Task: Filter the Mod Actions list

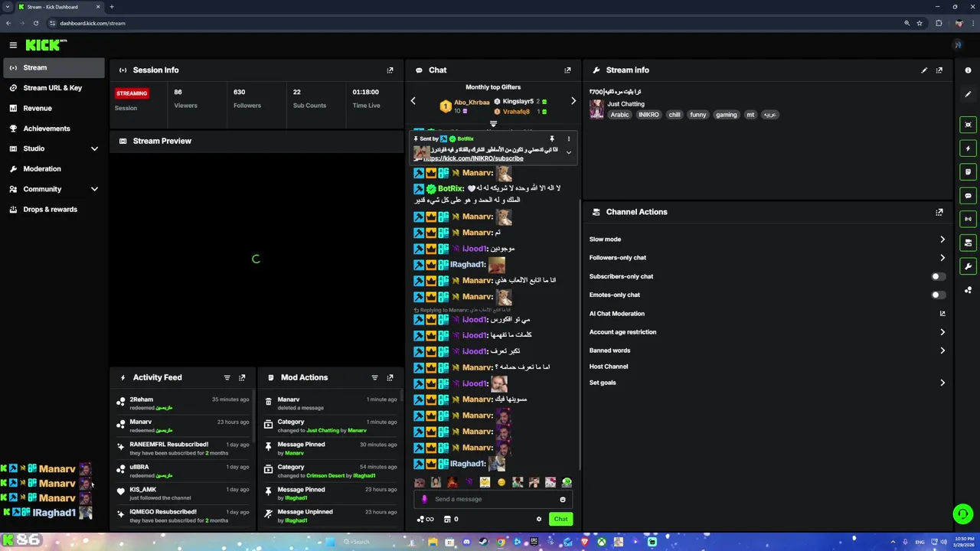Action: [374, 377]
